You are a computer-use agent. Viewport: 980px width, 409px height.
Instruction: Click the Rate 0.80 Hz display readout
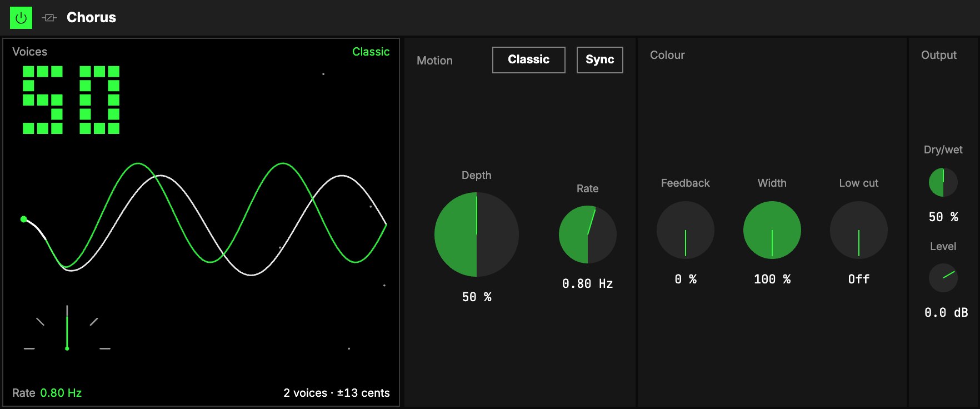point(47,393)
